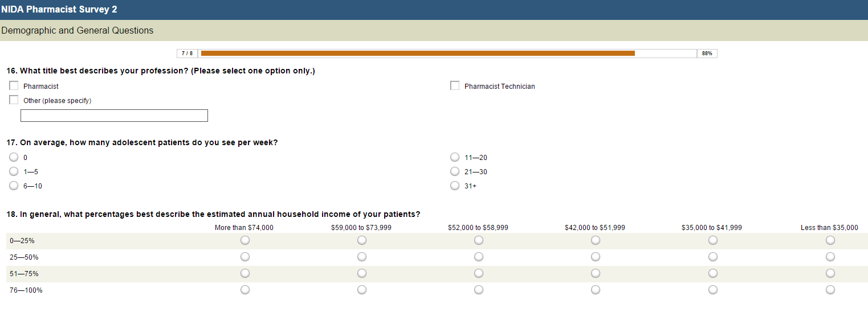
Task: Select 25—50% for $59,000 to $73,999
Action: pyautogui.click(x=362, y=257)
